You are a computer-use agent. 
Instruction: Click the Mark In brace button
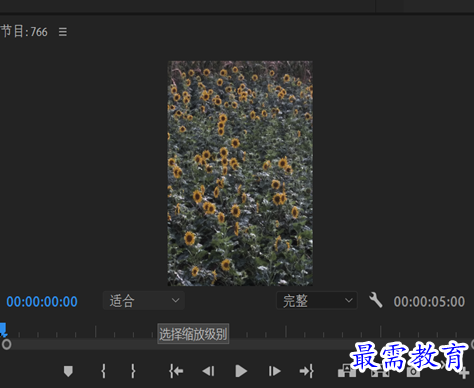[x=103, y=371]
